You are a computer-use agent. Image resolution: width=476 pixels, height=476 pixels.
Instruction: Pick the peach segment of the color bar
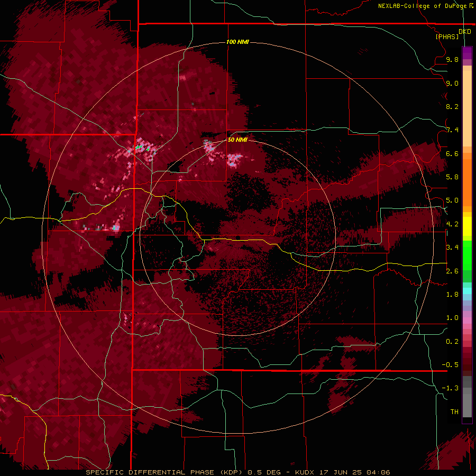[467, 106]
